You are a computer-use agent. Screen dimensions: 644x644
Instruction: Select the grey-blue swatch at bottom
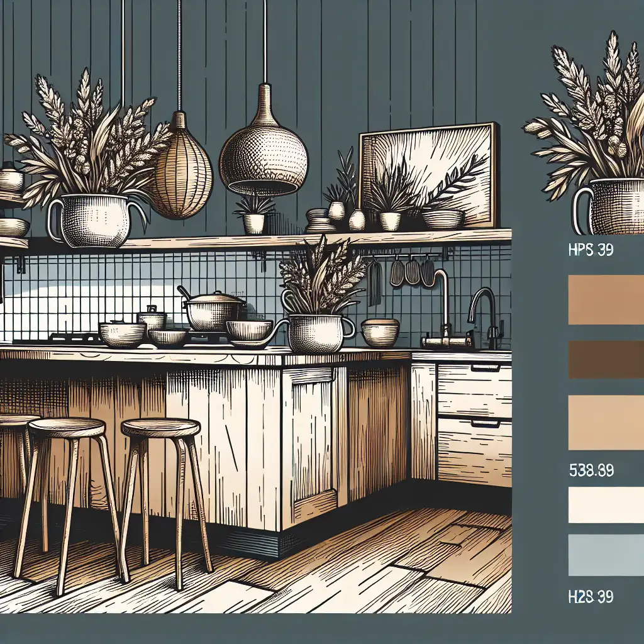click(x=604, y=555)
